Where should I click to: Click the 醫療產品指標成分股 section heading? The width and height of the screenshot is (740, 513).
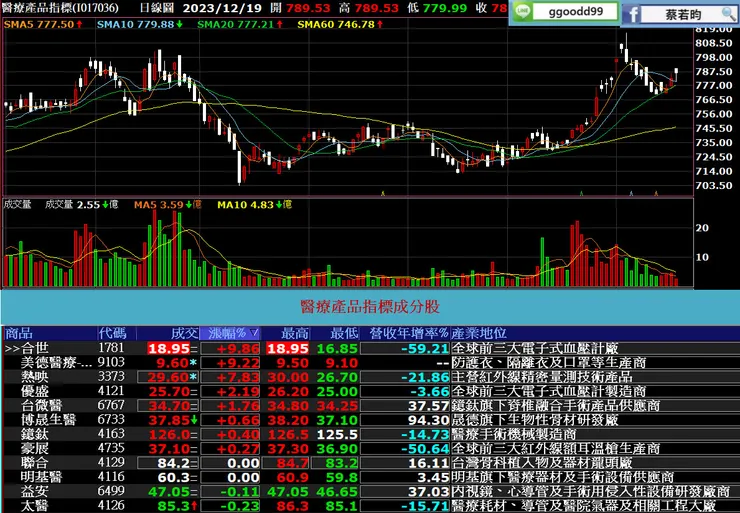click(x=370, y=307)
